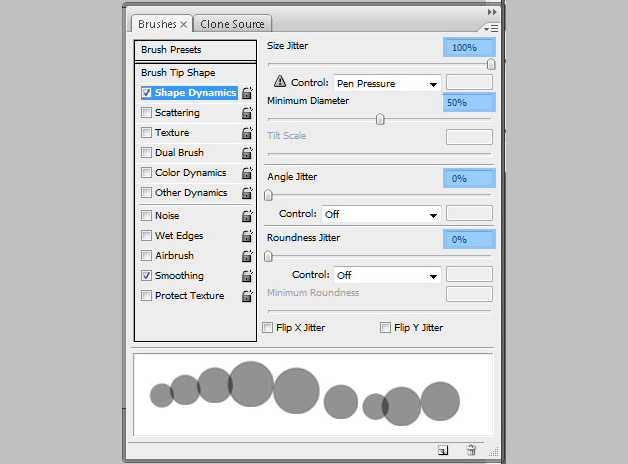628x464 pixels.
Task: Enable the Color Dynamics checkbox
Action: pyautogui.click(x=147, y=173)
